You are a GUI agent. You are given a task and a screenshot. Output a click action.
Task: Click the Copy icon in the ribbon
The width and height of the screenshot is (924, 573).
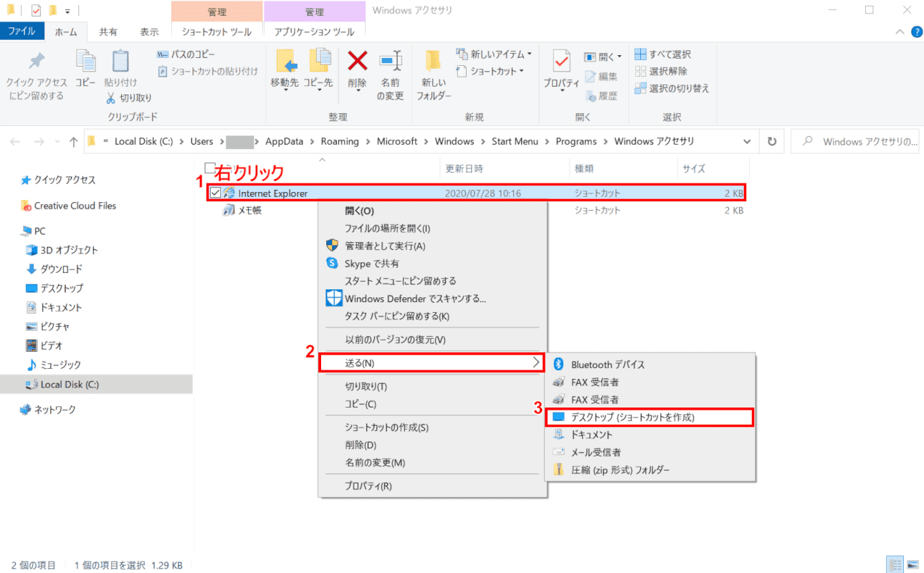[85, 62]
